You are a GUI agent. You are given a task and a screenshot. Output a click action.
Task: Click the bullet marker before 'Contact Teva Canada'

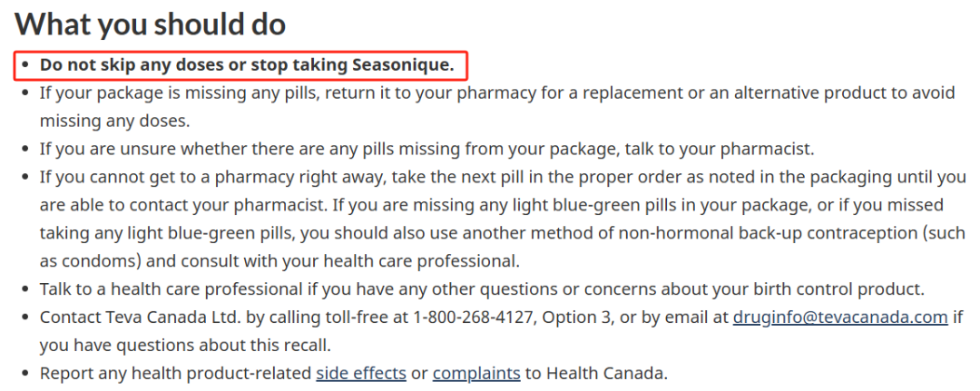click(25, 318)
